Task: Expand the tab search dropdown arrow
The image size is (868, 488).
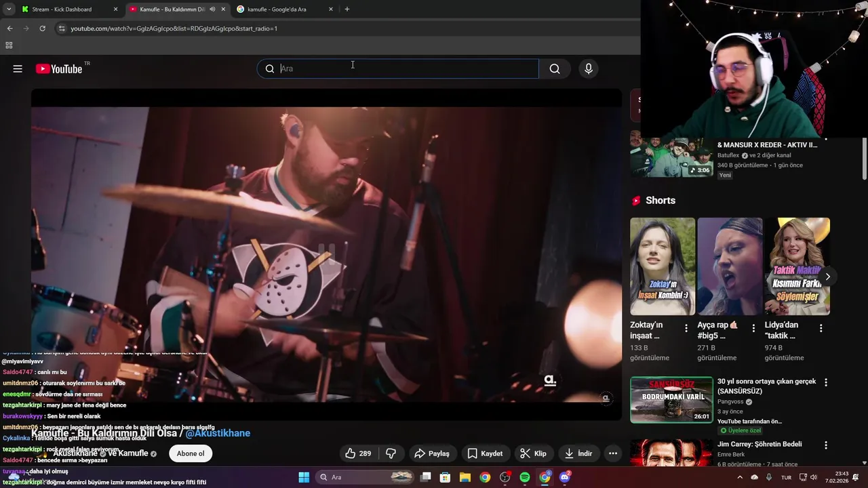Action: 8,9
